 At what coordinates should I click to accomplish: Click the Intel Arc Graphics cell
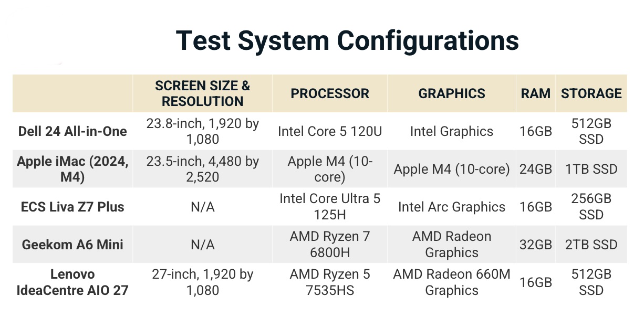point(452,207)
